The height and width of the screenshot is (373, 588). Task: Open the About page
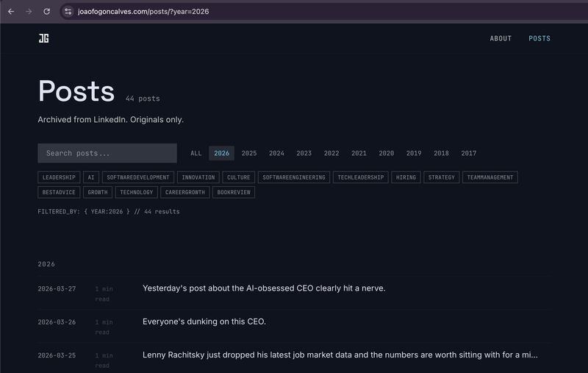tap(501, 38)
